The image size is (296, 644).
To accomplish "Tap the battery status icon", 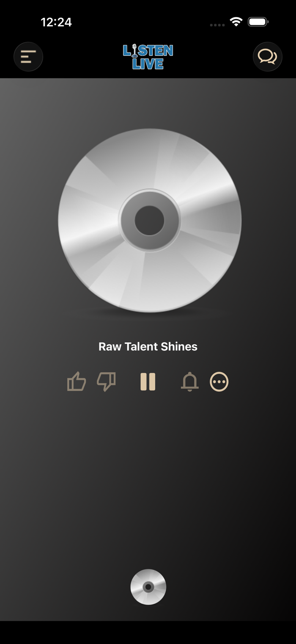I will 258,22.
